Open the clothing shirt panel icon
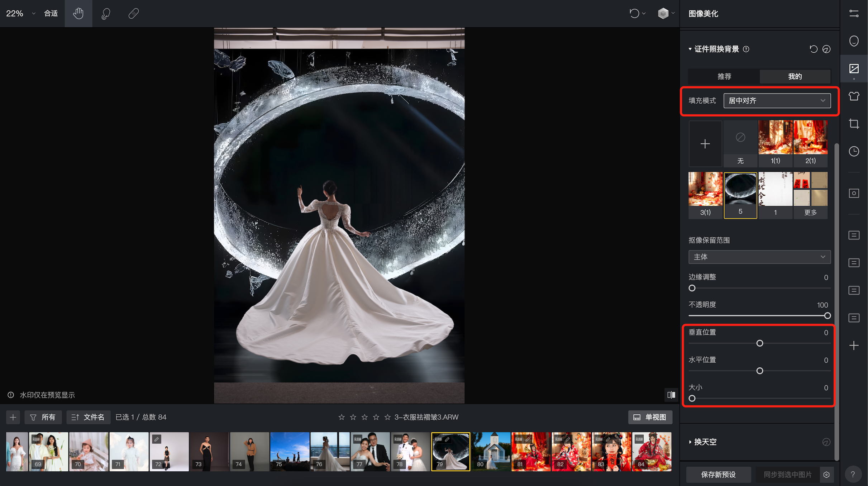Viewport: 868px width, 486px height. pyautogui.click(x=854, y=96)
